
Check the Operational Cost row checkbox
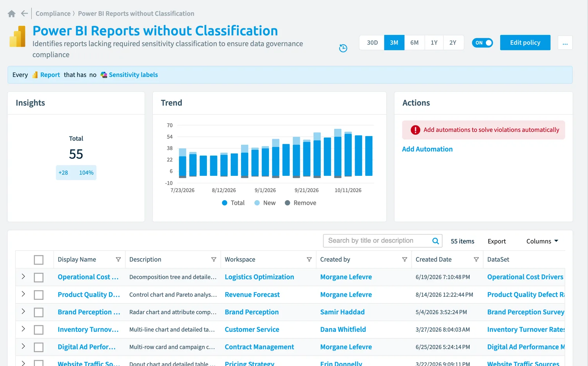[x=39, y=277]
